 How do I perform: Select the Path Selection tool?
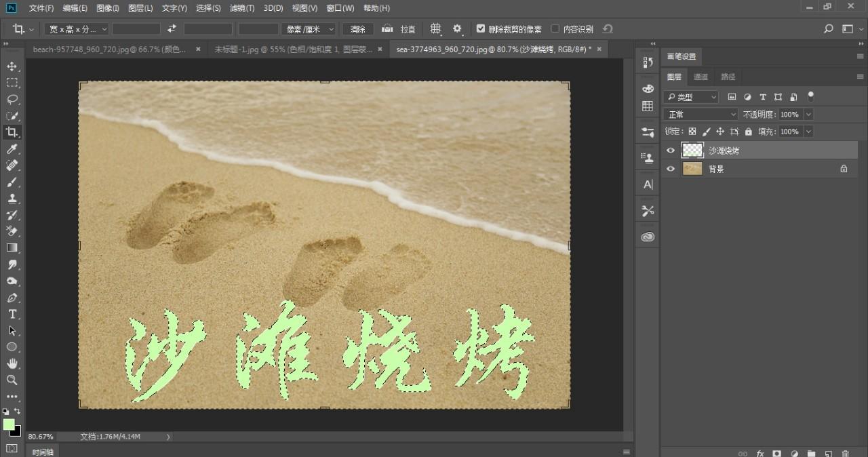point(12,331)
